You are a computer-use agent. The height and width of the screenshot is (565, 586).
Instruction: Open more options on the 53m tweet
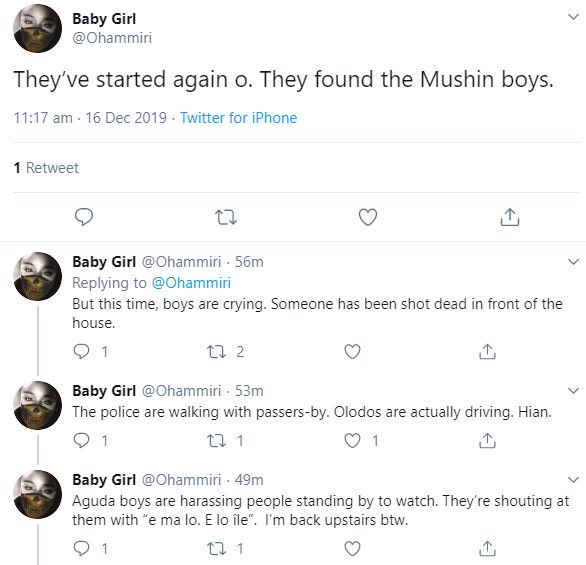(573, 391)
